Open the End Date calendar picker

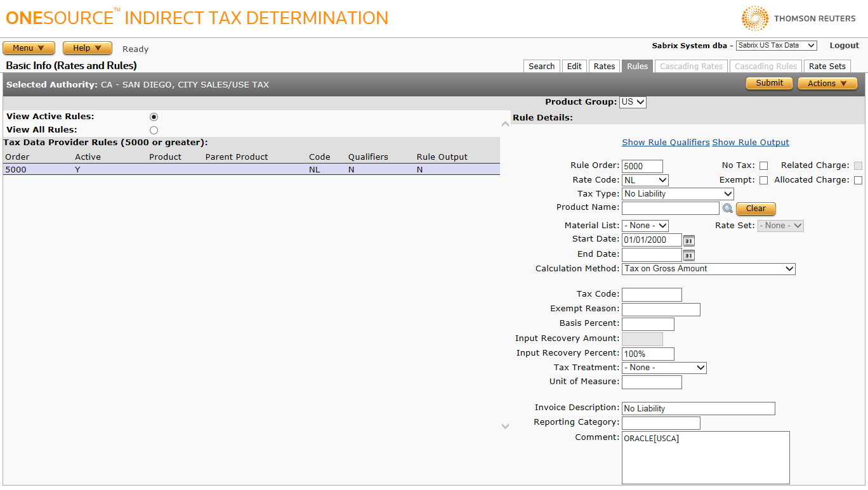coord(688,255)
